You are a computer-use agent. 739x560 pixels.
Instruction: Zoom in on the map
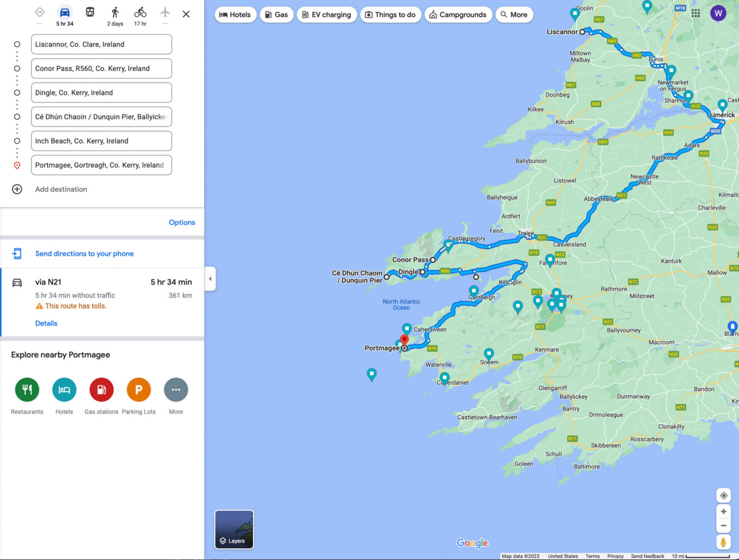(x=723, y=511)
